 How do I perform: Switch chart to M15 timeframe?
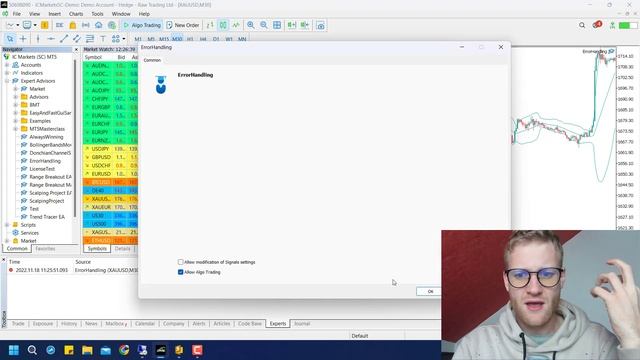[164, 39]
